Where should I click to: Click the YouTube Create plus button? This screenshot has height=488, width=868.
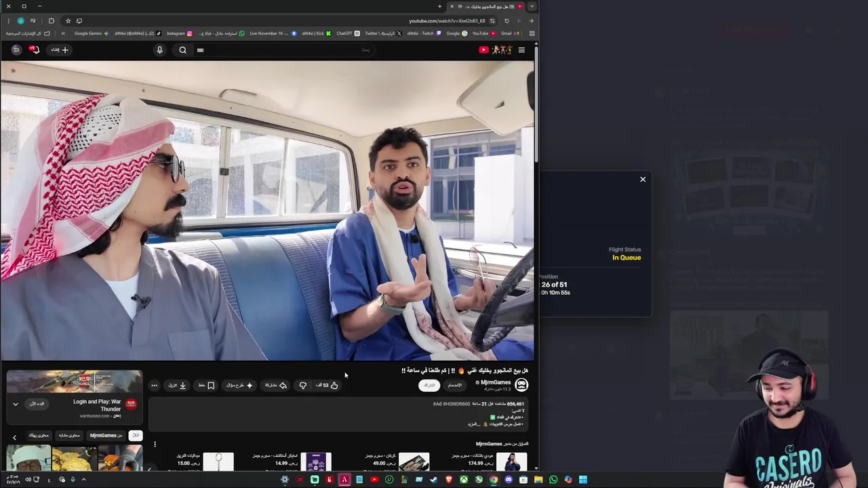click(60, 49)
